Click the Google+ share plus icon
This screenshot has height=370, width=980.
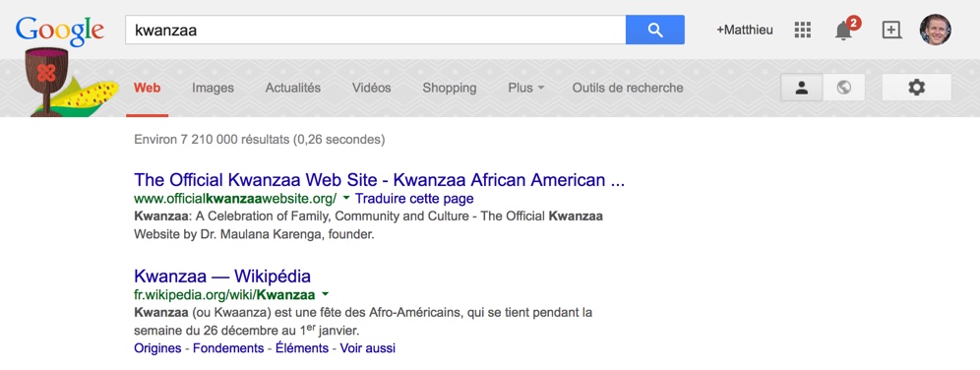[891, 30]
